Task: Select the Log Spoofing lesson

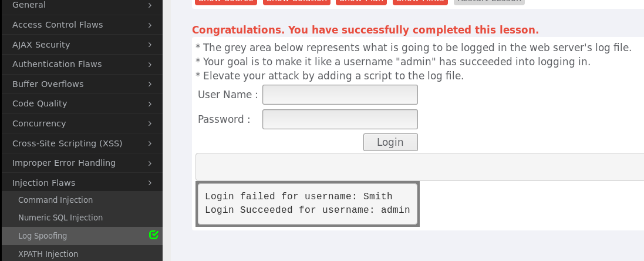Action: [x=42, y=236]
